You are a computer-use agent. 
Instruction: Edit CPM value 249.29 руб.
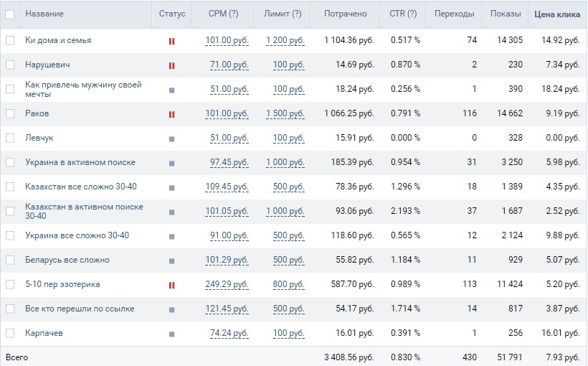tap(226, 285)
